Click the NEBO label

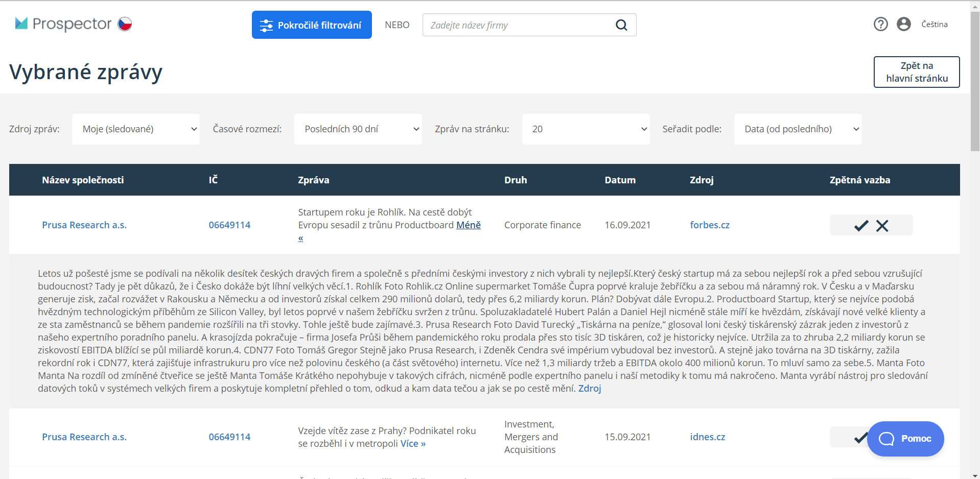[397, 25]
